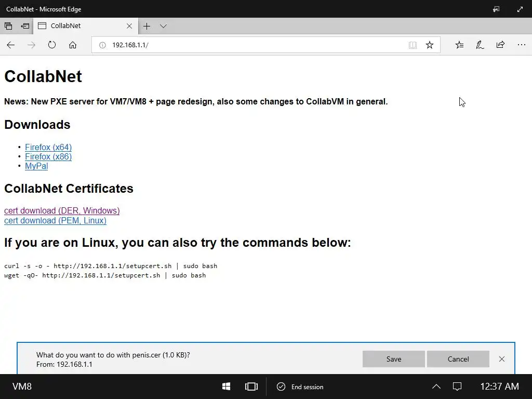The image size is (532, 399).
Task: Open Settings and more menu
Action: [x=522, y=45]
